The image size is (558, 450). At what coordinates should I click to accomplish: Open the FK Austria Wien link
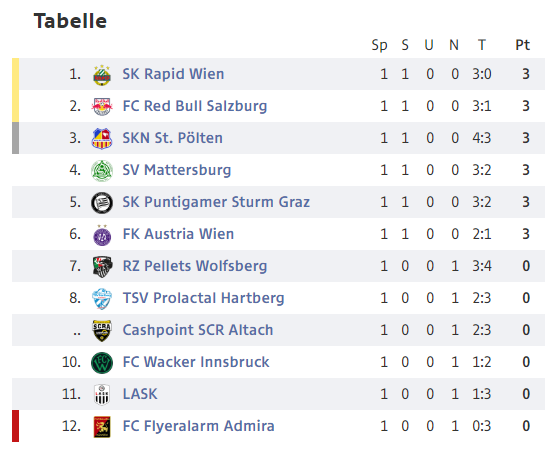pyautogui.click(x=178, y=234)
